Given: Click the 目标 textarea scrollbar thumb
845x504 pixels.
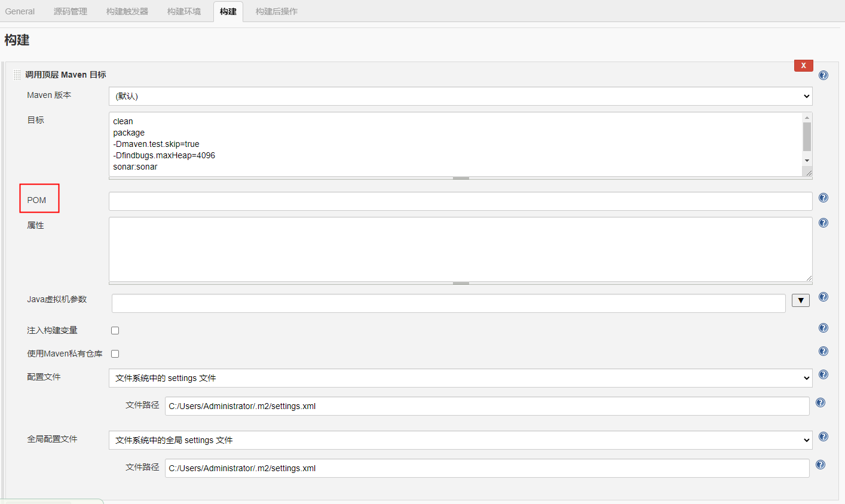Looking at the screenshot, I should pos(807,137).
